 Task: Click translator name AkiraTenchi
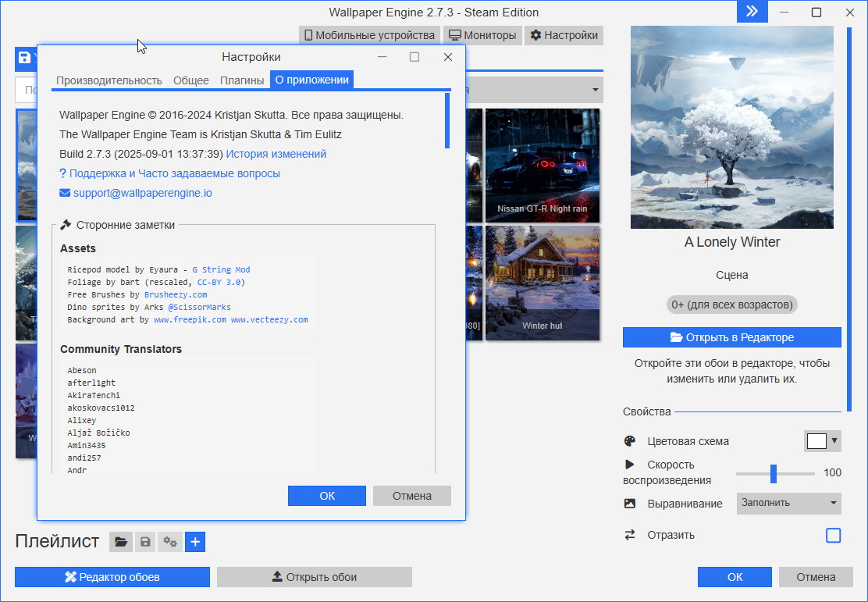94,395
